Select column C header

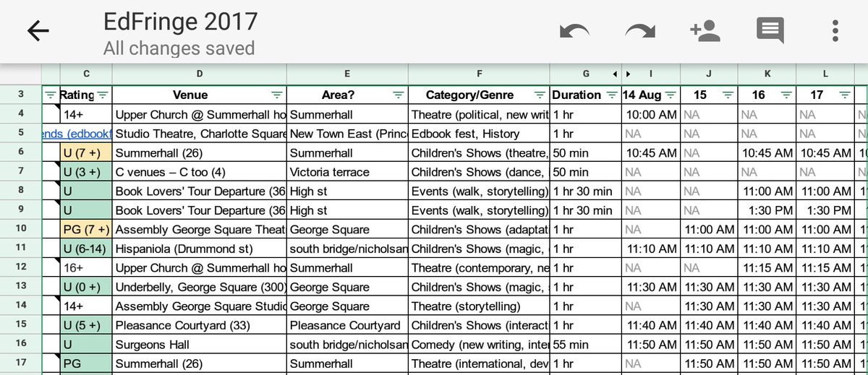pyautogui.click(x=86, y=74)
